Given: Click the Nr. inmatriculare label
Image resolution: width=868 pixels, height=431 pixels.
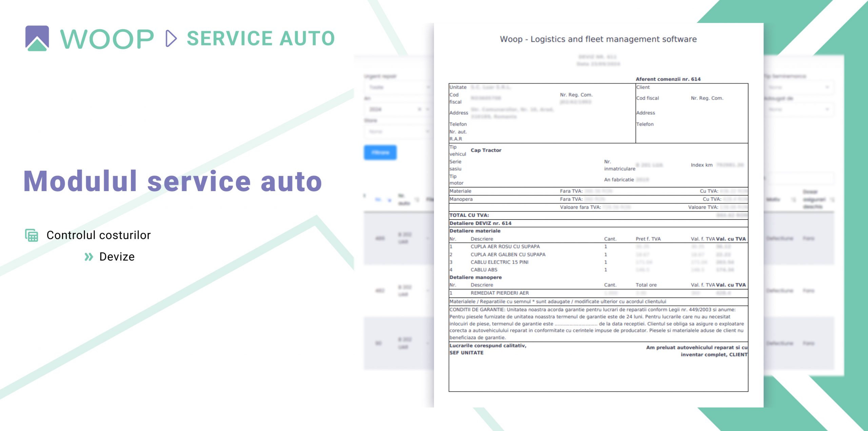Looking at the screenshot, I should (x=619, y=165).
